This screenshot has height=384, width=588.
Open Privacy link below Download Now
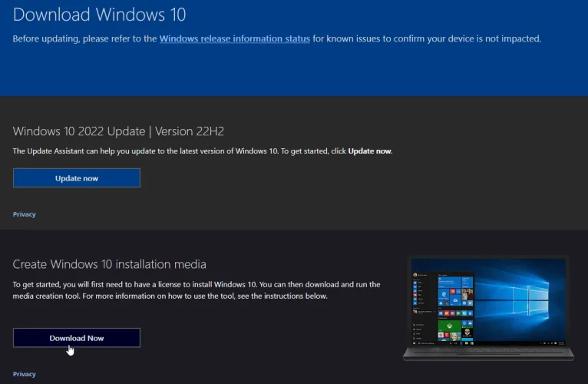[x=25, y=374]
